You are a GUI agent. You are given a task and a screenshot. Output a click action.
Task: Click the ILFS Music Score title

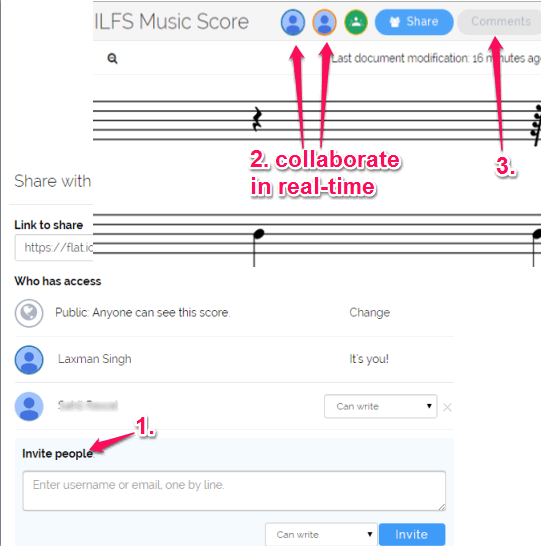[171, 22]
